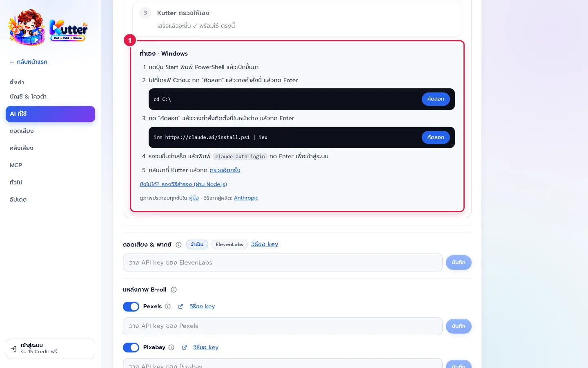Open the Anthropic manufacturer link
Image resolution: width=588 pixels, height=368 pixels.
click(x=246, y=198)
